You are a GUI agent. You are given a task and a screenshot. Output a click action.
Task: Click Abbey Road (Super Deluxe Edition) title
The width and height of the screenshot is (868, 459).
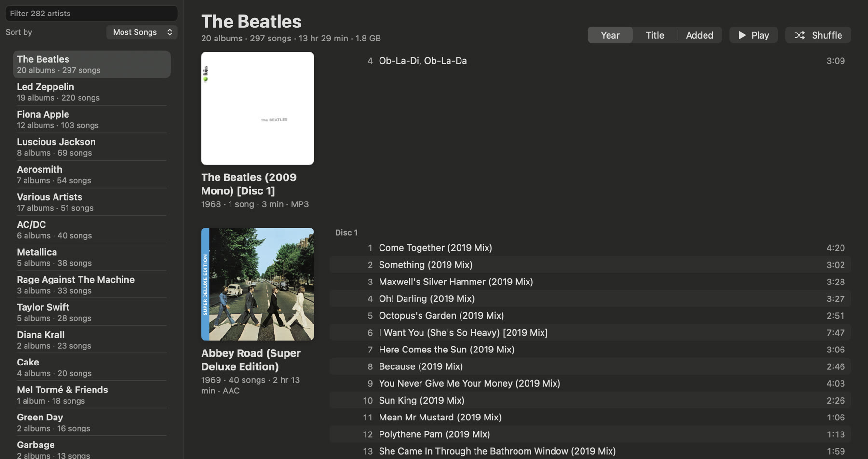(x=251, y=360)
